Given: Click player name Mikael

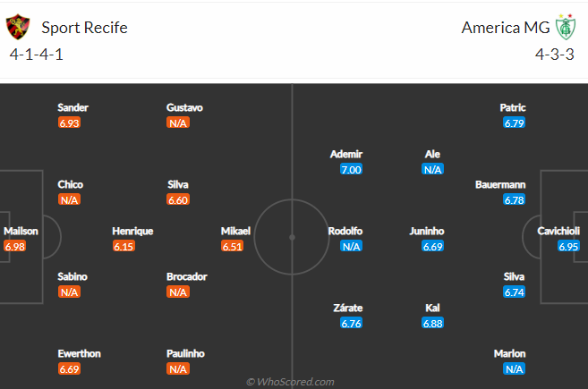Looking at the screenshot, I should [235, 231].
